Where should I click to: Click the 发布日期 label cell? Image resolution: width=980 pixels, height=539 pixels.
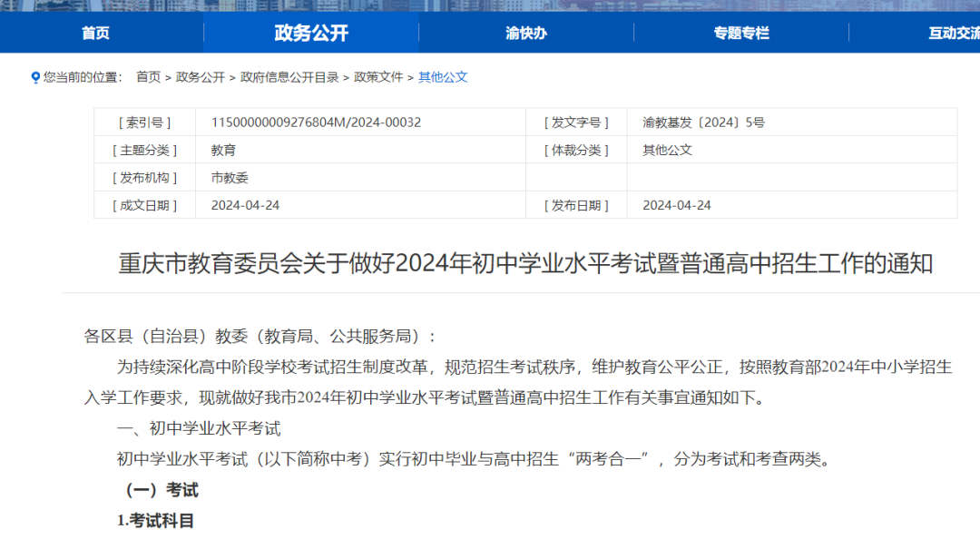[x=576, y=205]
